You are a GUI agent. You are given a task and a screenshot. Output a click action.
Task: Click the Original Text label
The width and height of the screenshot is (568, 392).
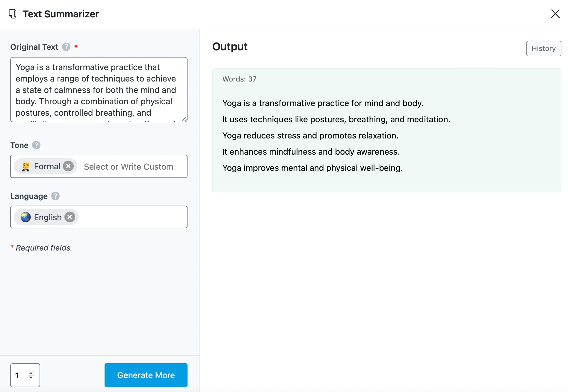click(x=34, y=47)
